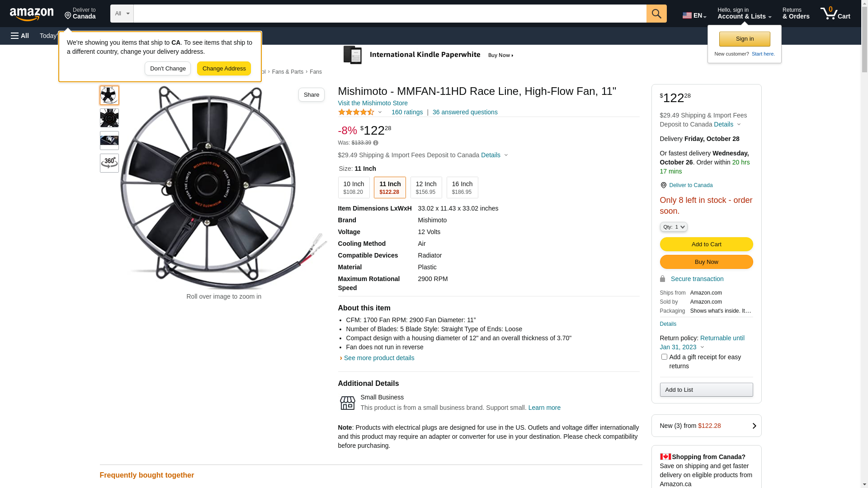Open the Qty quantity dropdown
868x488 pixels.
pos(673,227)
